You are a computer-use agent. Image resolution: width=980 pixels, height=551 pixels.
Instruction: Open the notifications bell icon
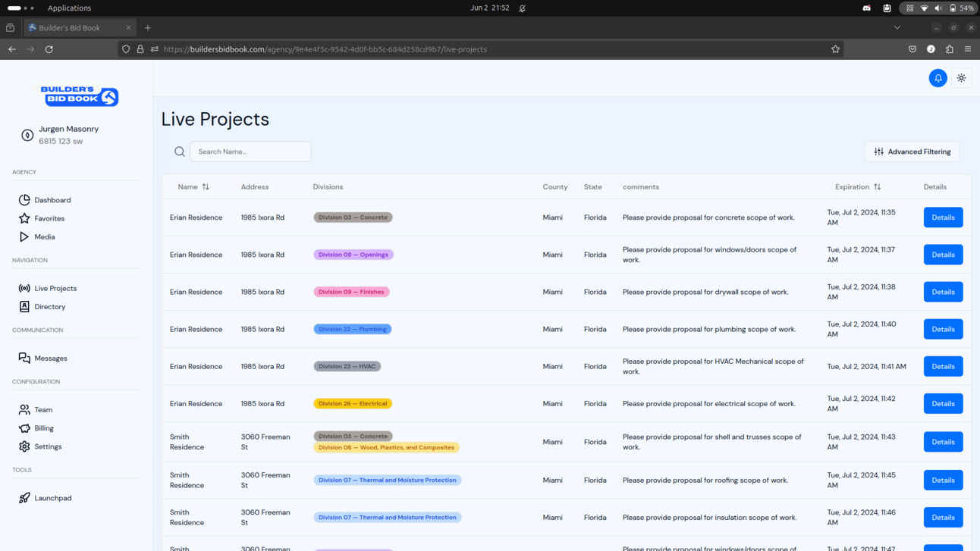click(938, 78)
